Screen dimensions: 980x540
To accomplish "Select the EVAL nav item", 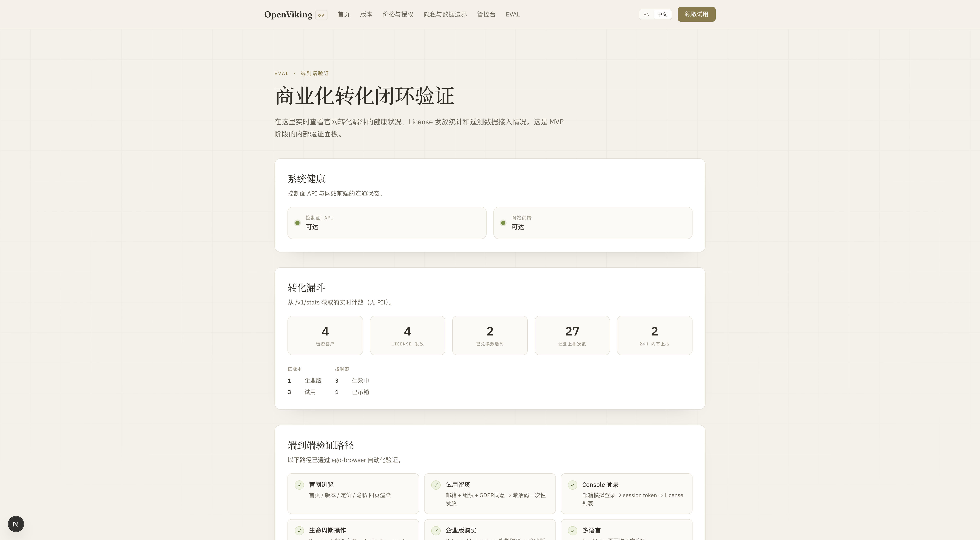I will (x=512, y=15).
